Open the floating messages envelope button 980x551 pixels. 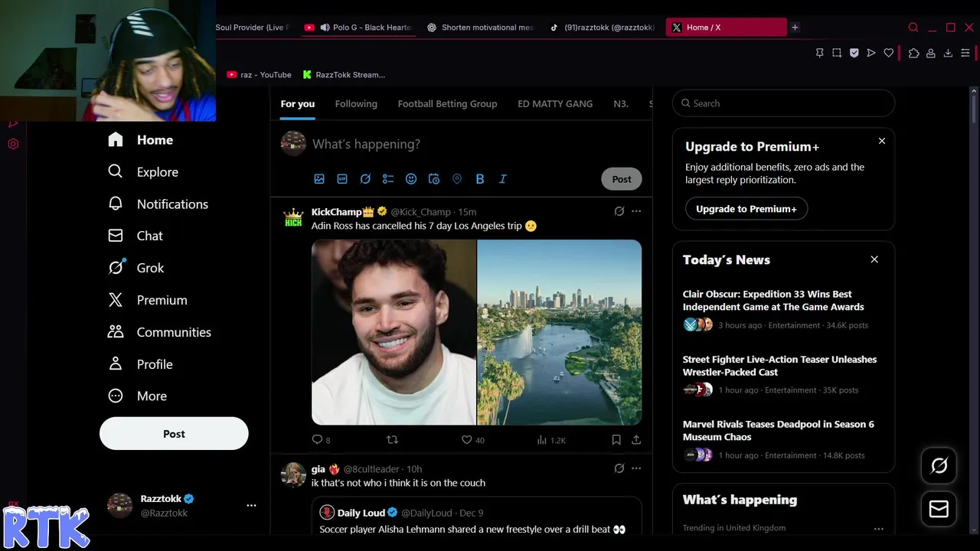tap(939, 510)
